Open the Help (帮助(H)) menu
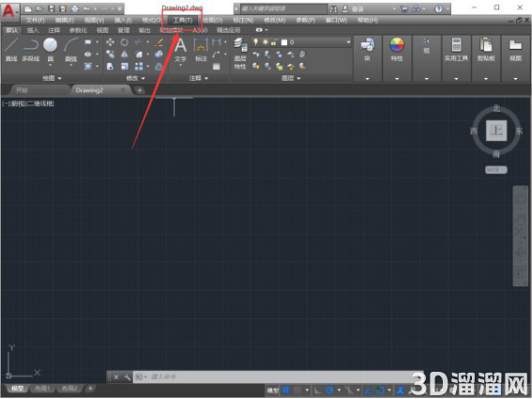532x399 pixels. pos(368,21)
